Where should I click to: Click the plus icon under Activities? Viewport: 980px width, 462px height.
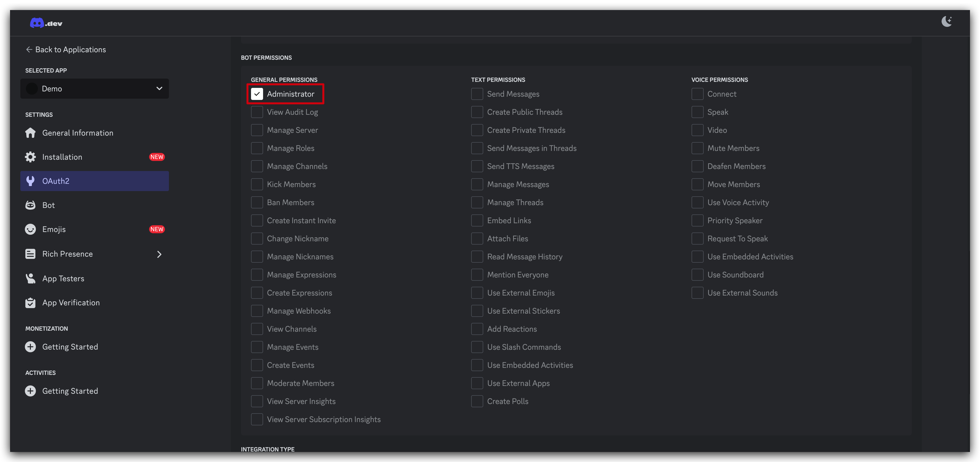coord(30,391)
